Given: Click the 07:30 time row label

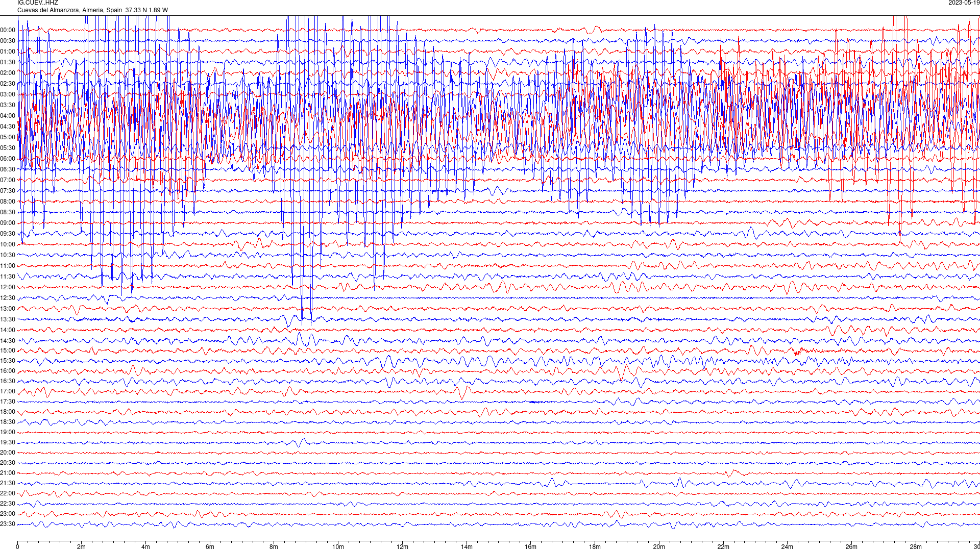Looking at the screenshot, I should point(8,191).
